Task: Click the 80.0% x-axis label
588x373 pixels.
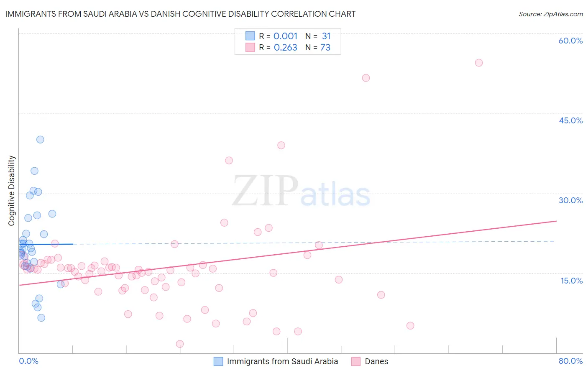Action: pos(570,361)
